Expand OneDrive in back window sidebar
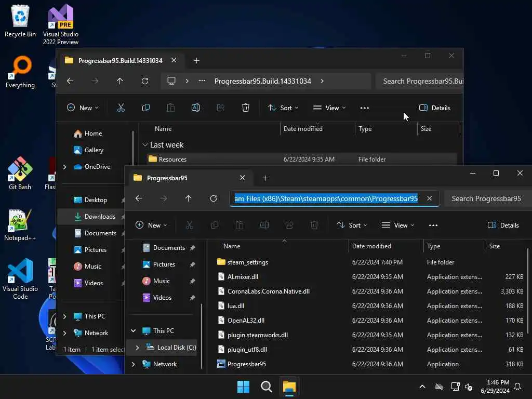Image resolution: width=532 pixels, height=399 pixels. tap(64, 167)
